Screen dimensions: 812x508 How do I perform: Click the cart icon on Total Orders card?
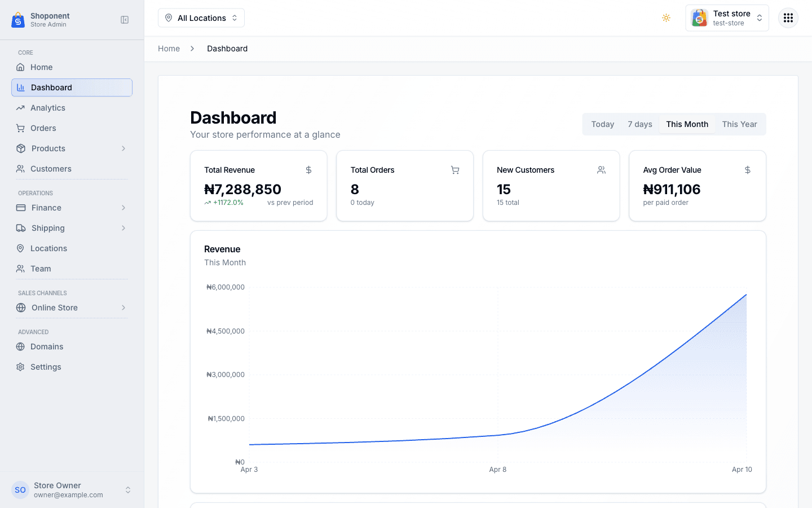coord(455,170)
